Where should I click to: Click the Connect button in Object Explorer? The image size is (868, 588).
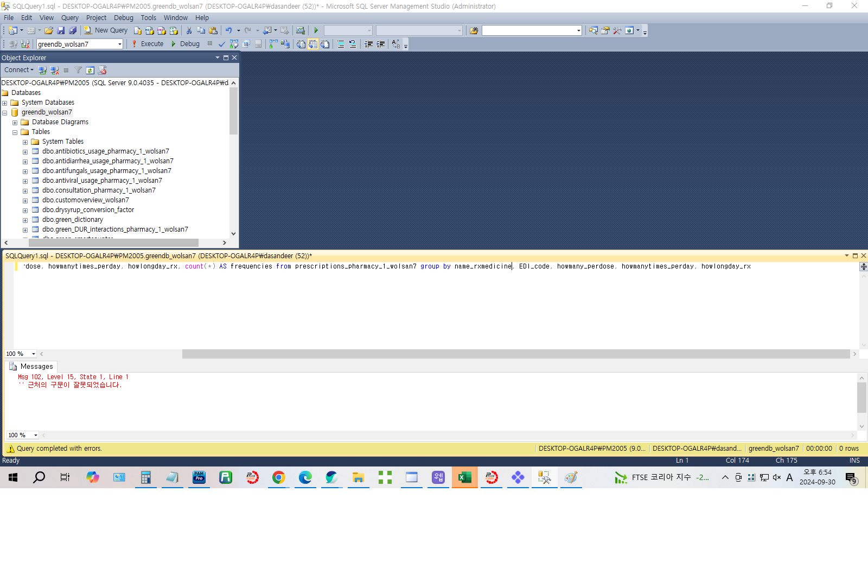pyautogui.click(x=18, y=70)
